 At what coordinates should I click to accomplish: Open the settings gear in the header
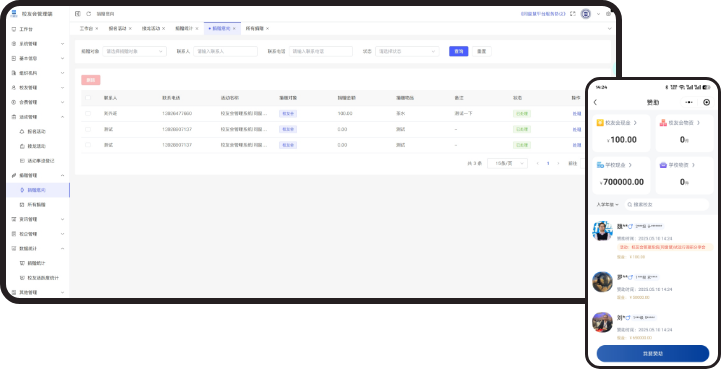coord(608,14)
